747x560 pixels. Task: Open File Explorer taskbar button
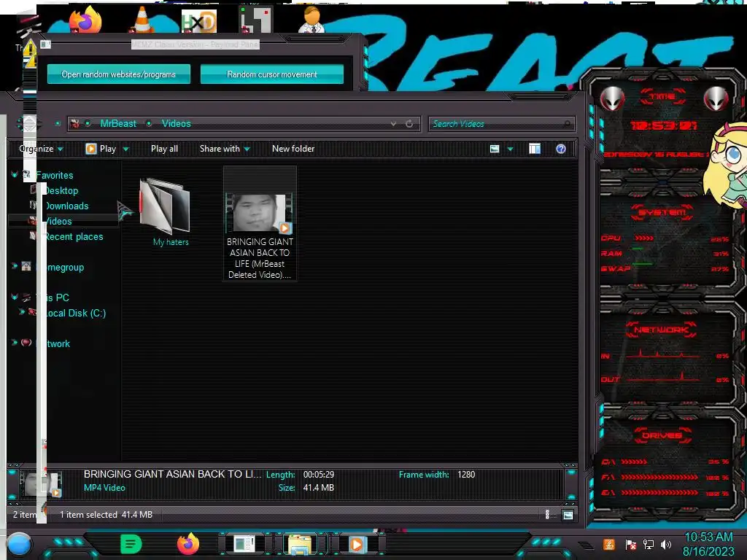(300, 544)
